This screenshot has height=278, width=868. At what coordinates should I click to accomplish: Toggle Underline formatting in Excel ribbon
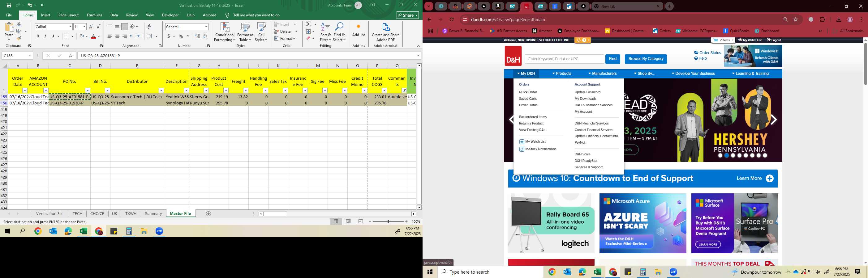(x=53, y=36)
